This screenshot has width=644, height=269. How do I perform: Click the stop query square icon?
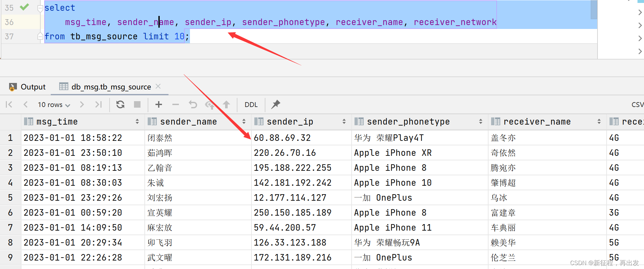point(137,104)
